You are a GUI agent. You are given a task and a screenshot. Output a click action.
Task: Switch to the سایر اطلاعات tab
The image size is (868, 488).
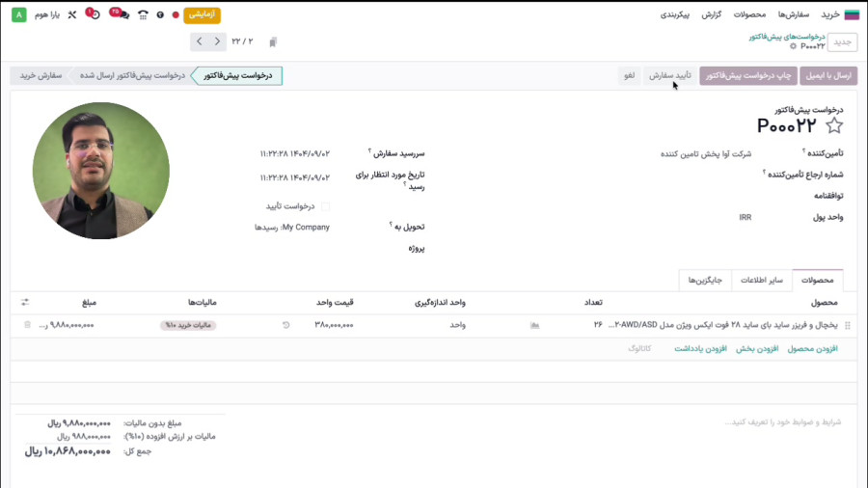(761, 281)
